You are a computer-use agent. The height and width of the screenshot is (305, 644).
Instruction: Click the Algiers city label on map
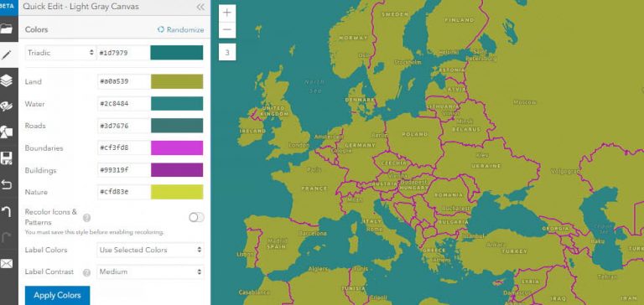click(319, 269)
